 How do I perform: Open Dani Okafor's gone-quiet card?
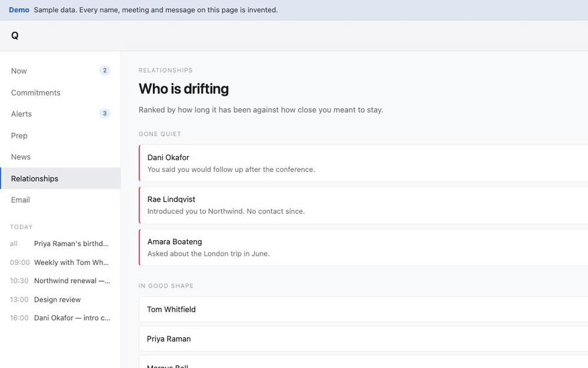[x=363, y=163]
